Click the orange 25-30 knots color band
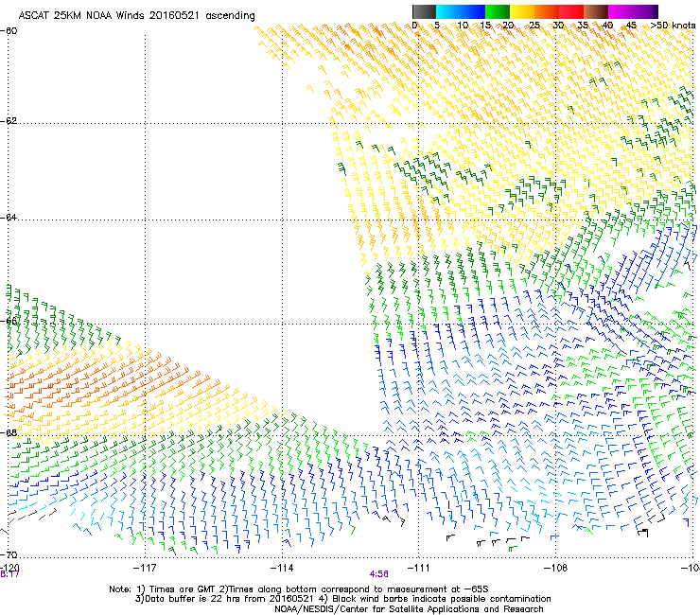The image size is (700, 615). click(x=547, y=11)
